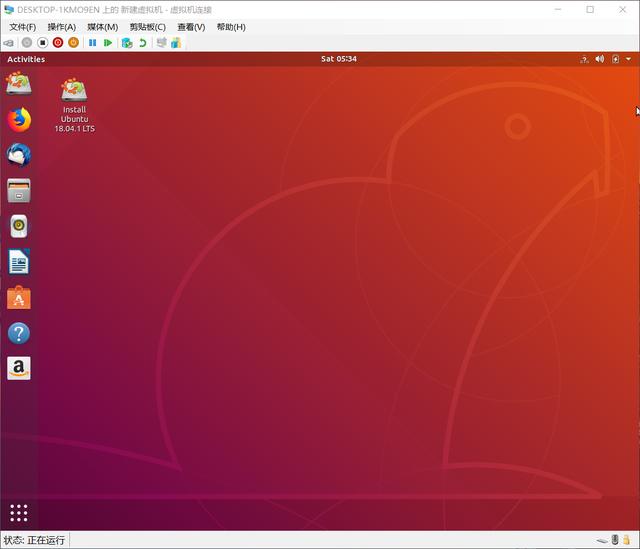The width and height of the screenshot is (640, 549).
Task: Click the greyed Start VM toolbar button
Action: 27,42
